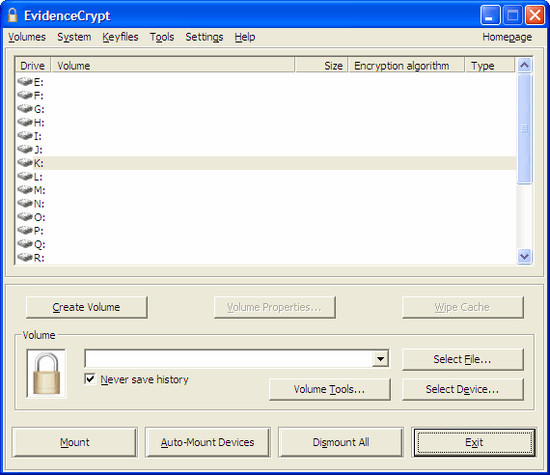
Task: Click the Select File button
Action: pyautogui.click(x=463, y=359)
